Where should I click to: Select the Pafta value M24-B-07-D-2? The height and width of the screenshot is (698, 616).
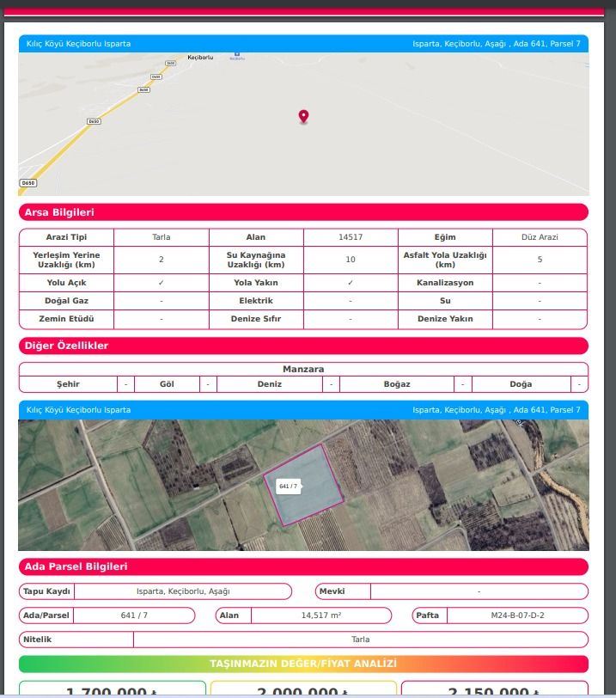click(x=517, y=615)
